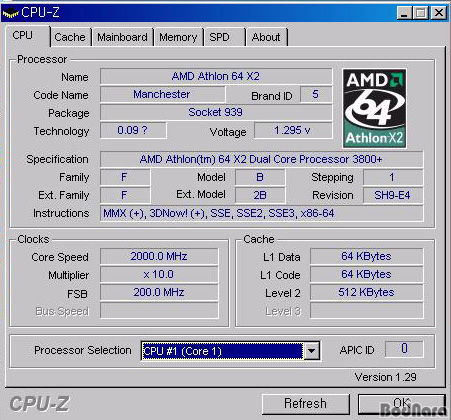
Task: Click the Specification field showing 3800+
Action: pos(261,159)
